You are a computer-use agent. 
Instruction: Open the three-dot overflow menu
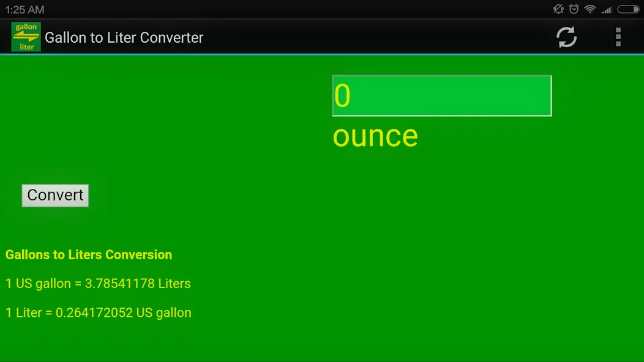click(618, 37)
